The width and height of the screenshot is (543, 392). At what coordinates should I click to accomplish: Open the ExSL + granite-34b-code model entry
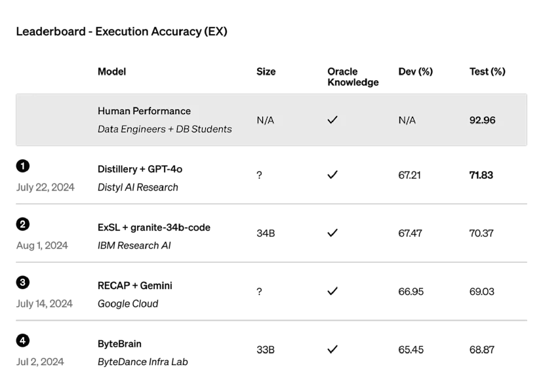pyautogui.click(x=154, y=227)
